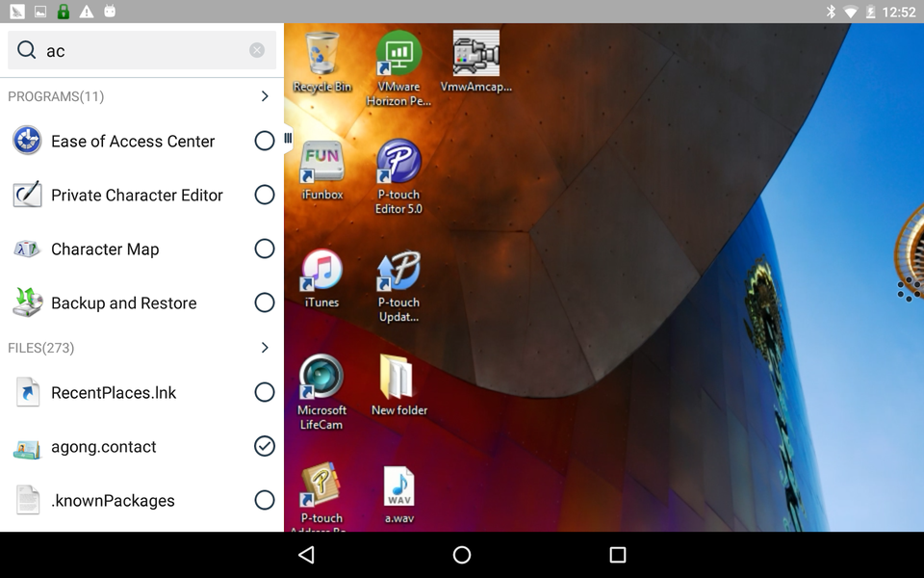This screenshot has width=924, height=578.
Task: Collapse the search panel using the side handle
Action: coord(288,139)
